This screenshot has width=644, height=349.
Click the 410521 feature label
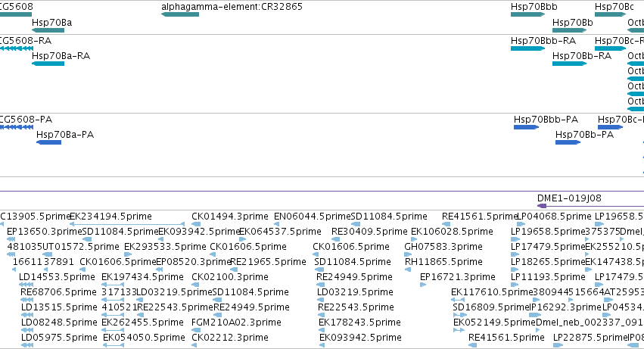click(x=119, y=307)
